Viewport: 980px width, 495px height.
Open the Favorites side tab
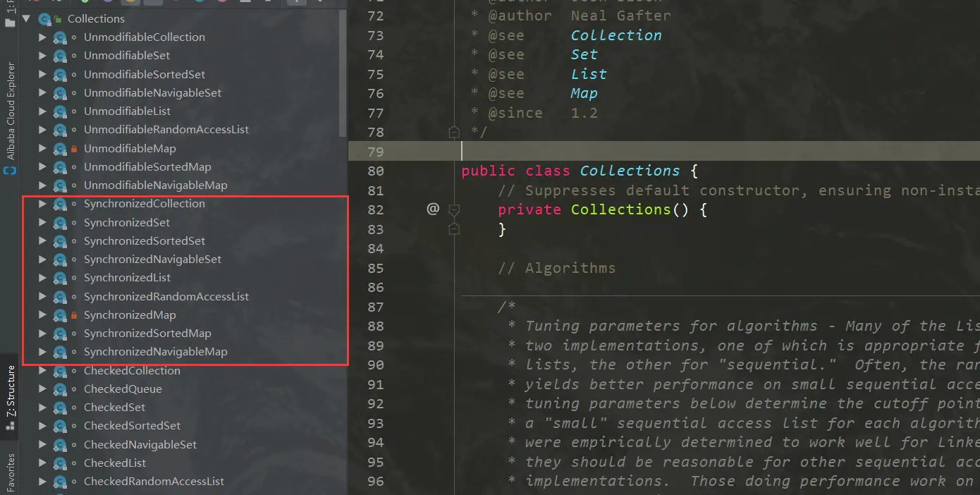pyautogui.click(x=10, y=471)
